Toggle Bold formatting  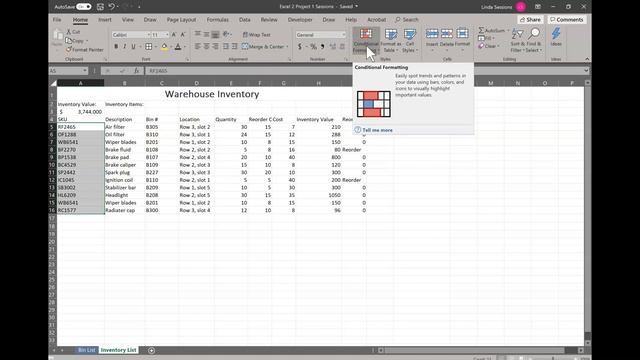pyautogui.click(x=116, y=47)
